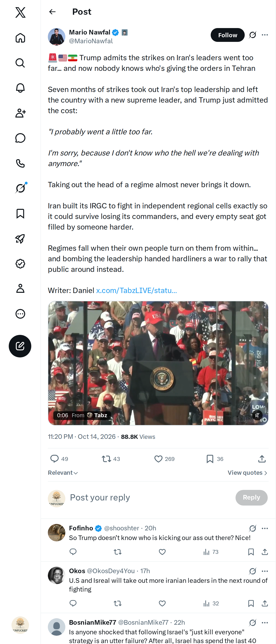Follow Mario Nawfal

coord(227,35)
